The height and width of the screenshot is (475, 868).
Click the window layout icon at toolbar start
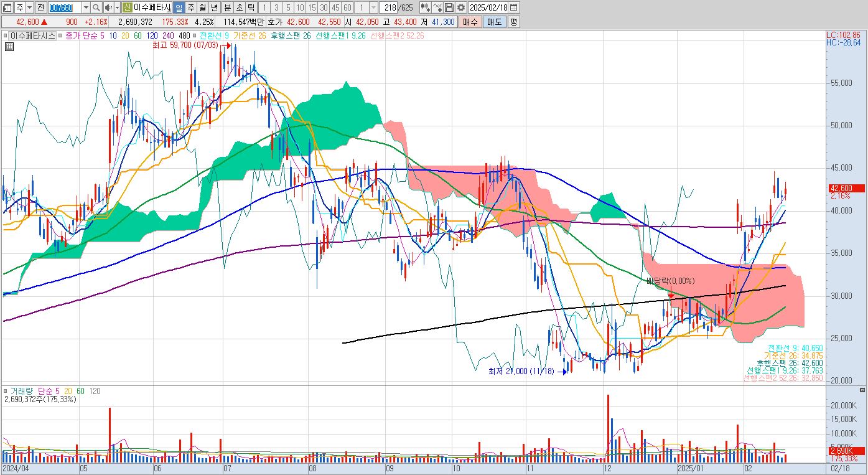(x=7, y=7)
